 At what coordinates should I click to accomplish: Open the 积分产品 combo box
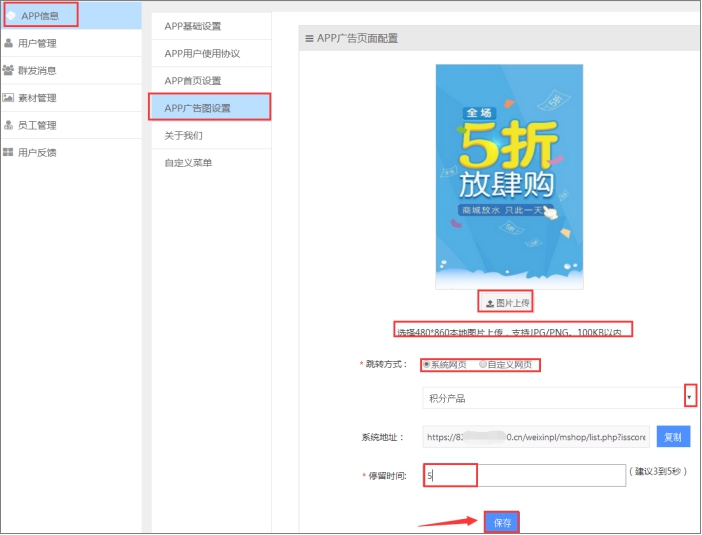tap(559, 398)
